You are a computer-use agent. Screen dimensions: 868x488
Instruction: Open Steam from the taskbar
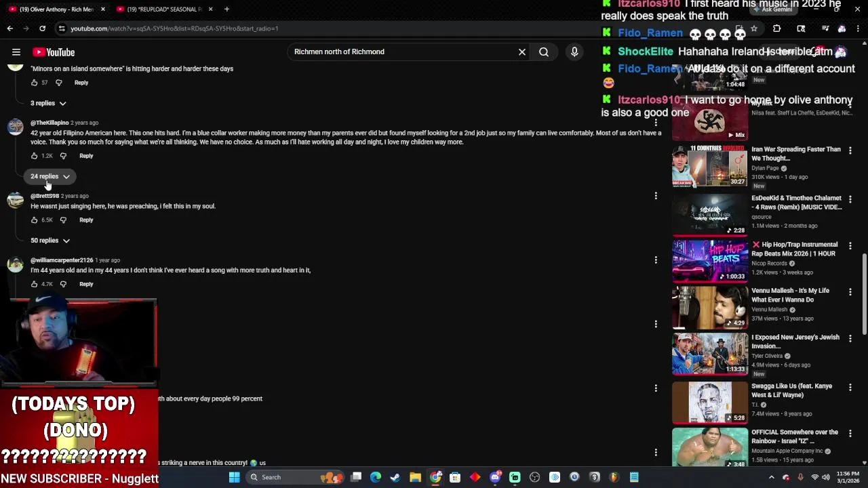pyautogui.click(x=395, y=477)
